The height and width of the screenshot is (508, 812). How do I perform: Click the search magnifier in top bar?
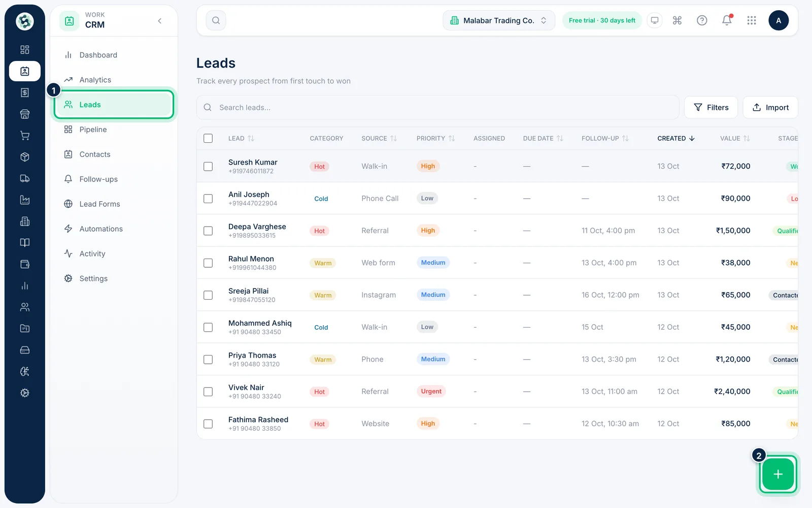[216, 20]
